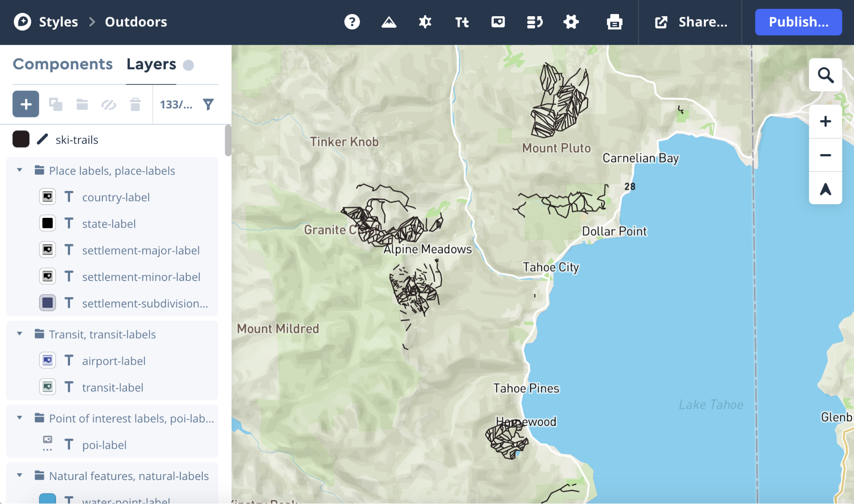Click the Share button
Viewport: 854px width, 504px height.
691,22
